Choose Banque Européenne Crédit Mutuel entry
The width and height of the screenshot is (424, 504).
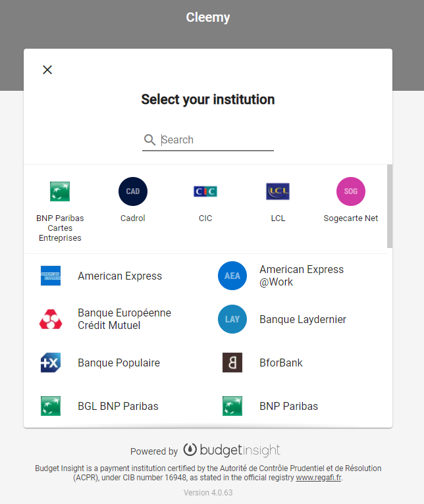(x=124, y=319)
